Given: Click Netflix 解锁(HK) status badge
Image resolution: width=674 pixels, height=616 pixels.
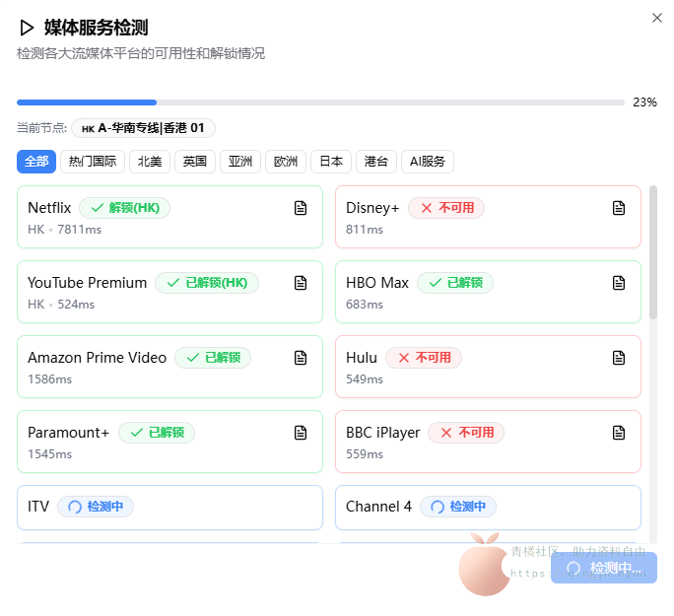Looking at the screenshot, I should click(x=125, y=208).
